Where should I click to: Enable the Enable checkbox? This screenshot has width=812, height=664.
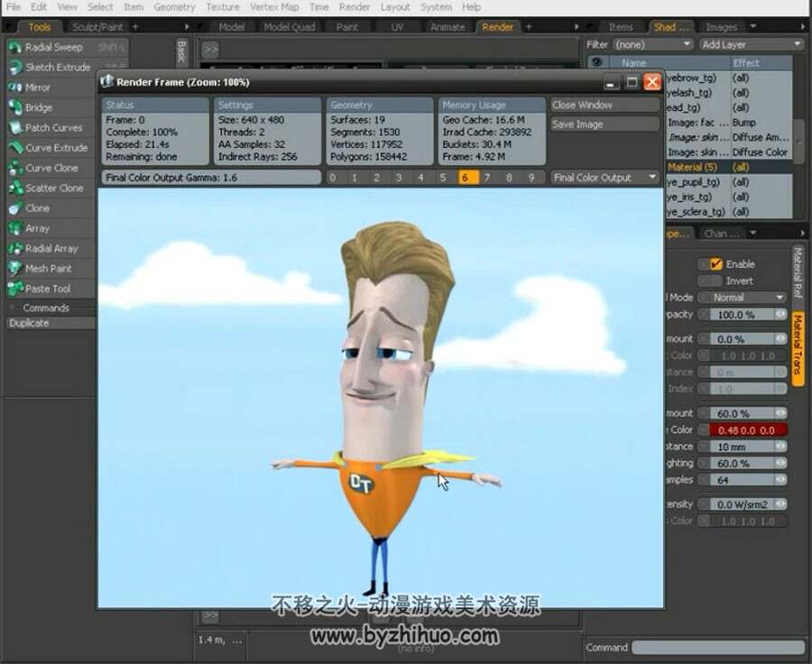(715, 264)
